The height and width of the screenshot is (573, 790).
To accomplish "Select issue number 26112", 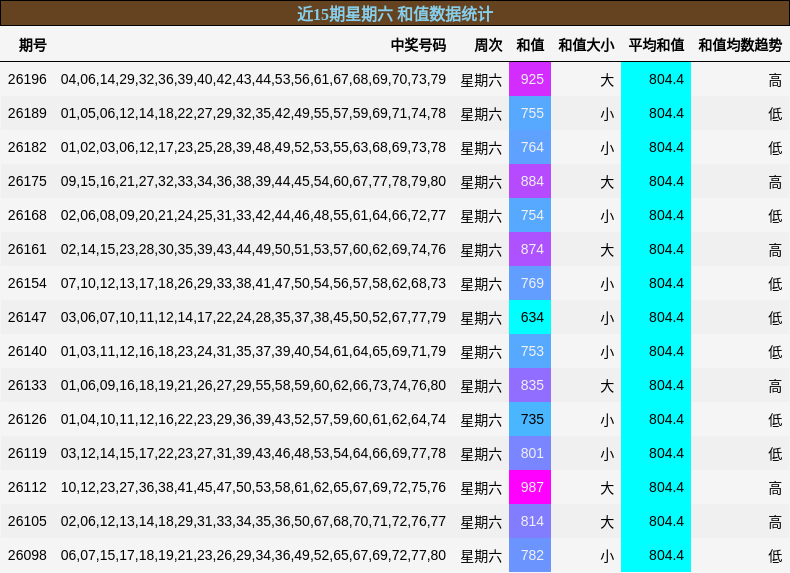I will 27,488.
